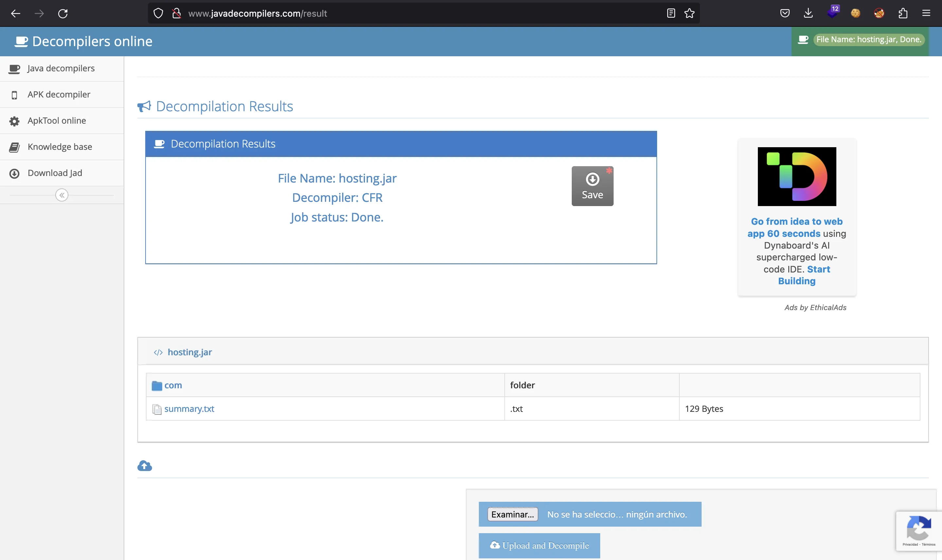Reload the page

(x=63, y=14)
